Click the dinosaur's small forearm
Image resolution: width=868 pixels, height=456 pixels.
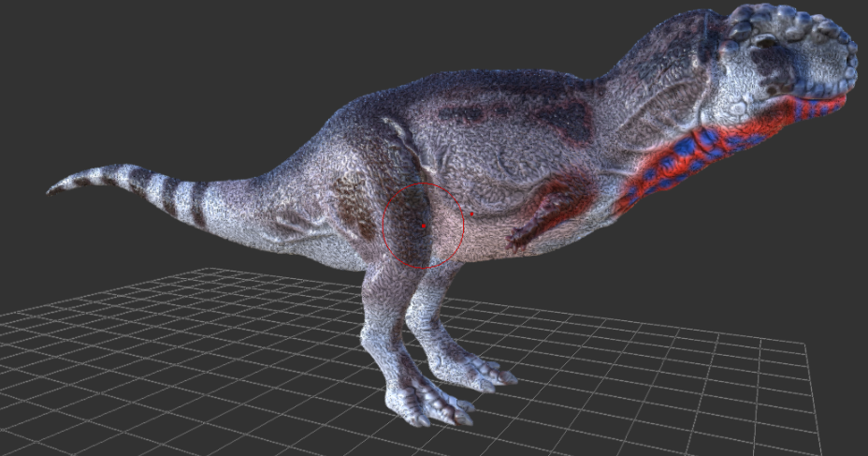point(552,211)
